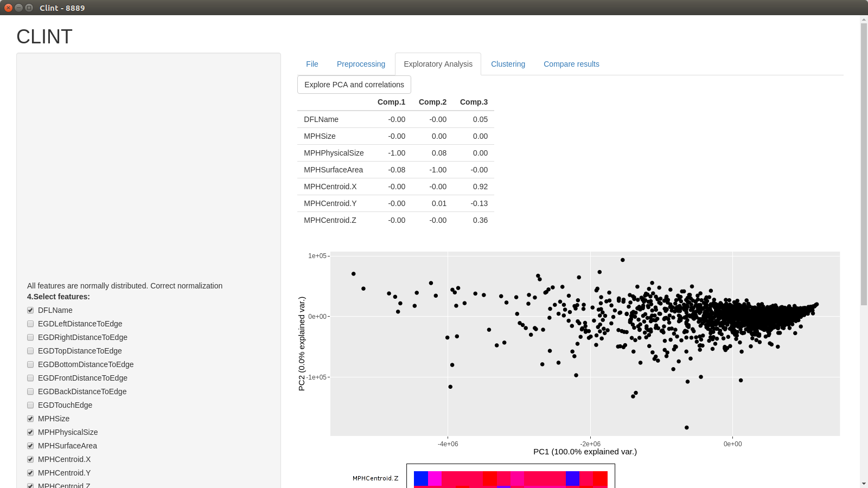Uncheck the DFLName feature checkbox
Screen dimensions: 868x488
30,310
